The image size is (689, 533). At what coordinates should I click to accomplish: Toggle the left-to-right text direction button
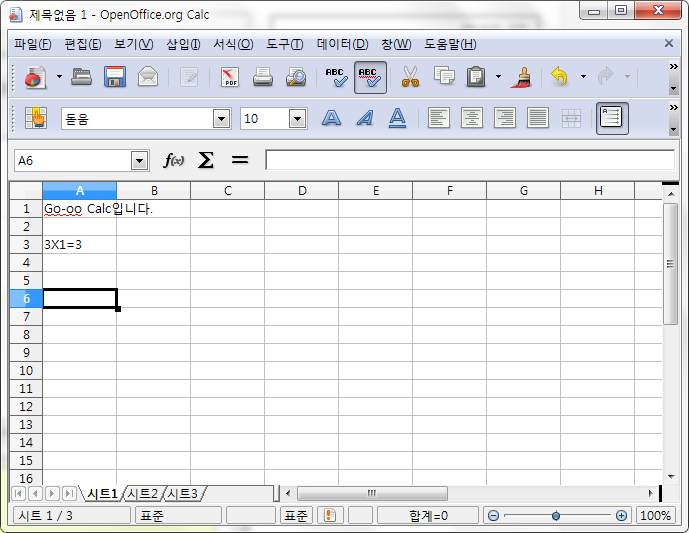[x=612, y=118]
